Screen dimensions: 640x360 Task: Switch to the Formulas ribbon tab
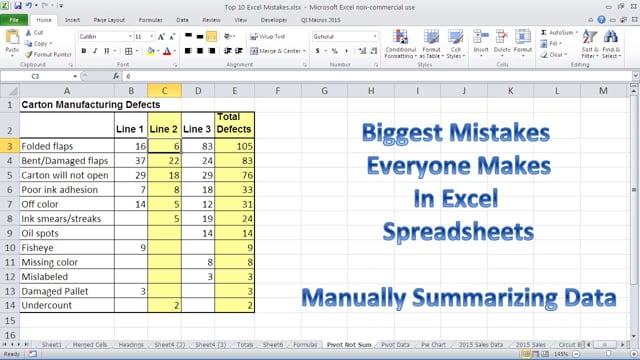(150, 20)
